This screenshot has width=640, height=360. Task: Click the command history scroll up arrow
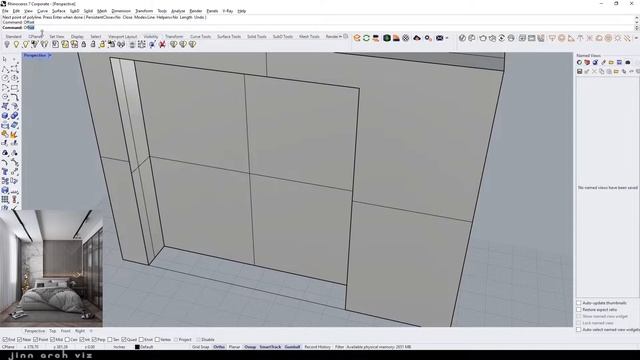[x=637, y=18]
